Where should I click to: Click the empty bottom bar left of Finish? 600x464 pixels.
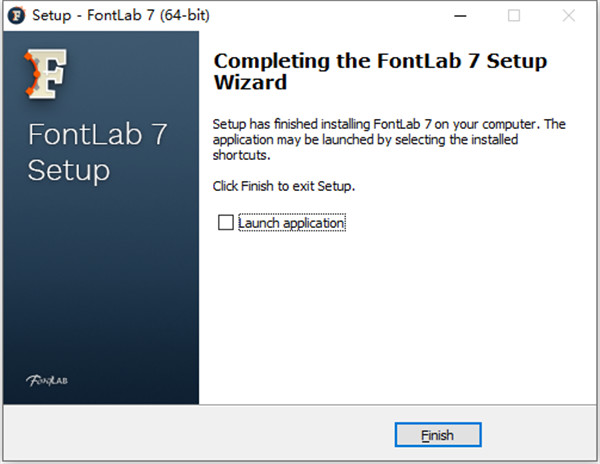click(x=200, y=435)
